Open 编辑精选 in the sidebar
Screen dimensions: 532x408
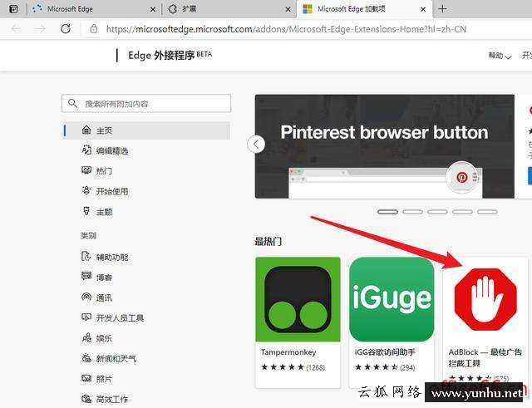point(112,151)
